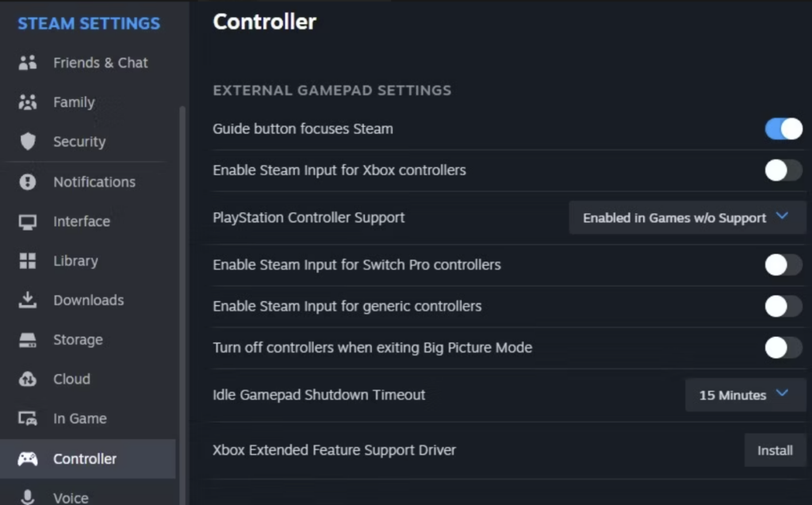Expand the PlayStation Controller Support dropdown
Screen dimensions: 812x505
point(688,217)
